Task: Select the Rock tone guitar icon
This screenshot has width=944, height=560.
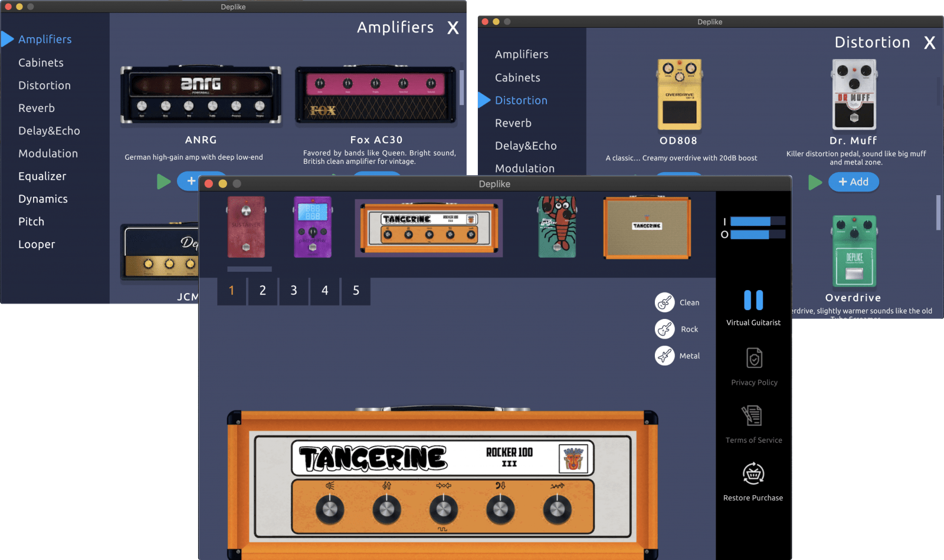Action: pos(664,329)
